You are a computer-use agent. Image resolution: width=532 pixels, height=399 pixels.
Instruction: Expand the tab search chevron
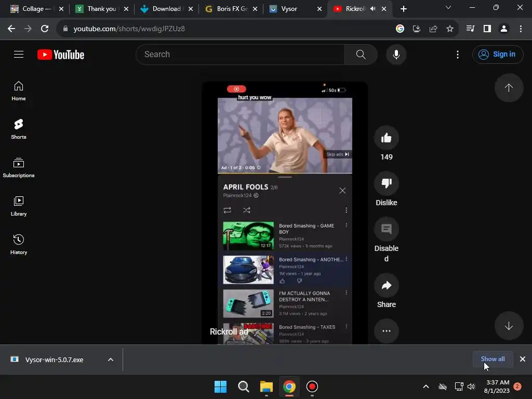point(448,7)
